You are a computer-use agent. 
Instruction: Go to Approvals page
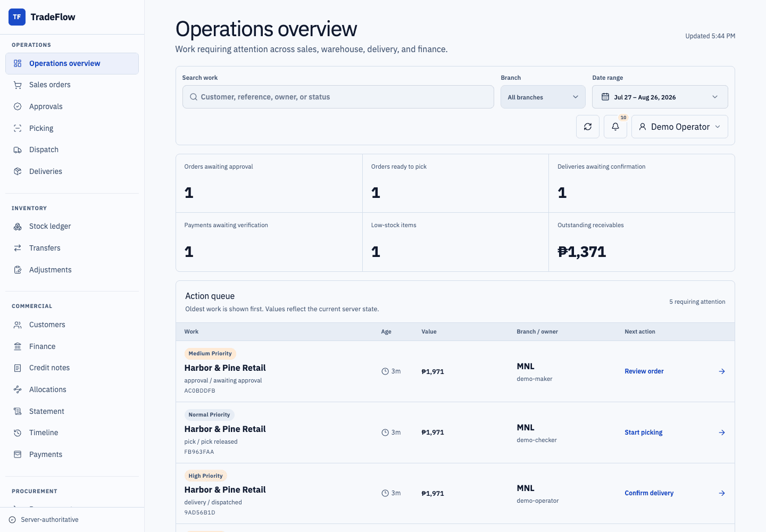coord(72,106)
